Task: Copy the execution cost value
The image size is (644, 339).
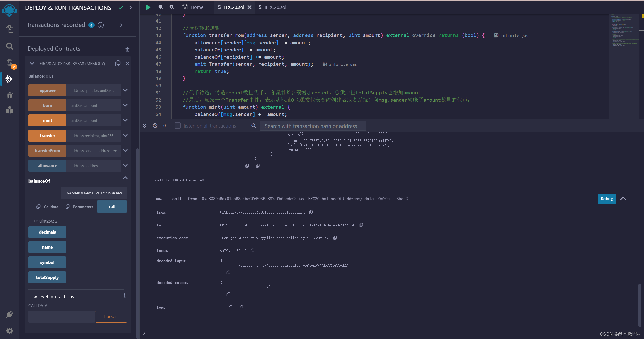Action: pos(335,238)
